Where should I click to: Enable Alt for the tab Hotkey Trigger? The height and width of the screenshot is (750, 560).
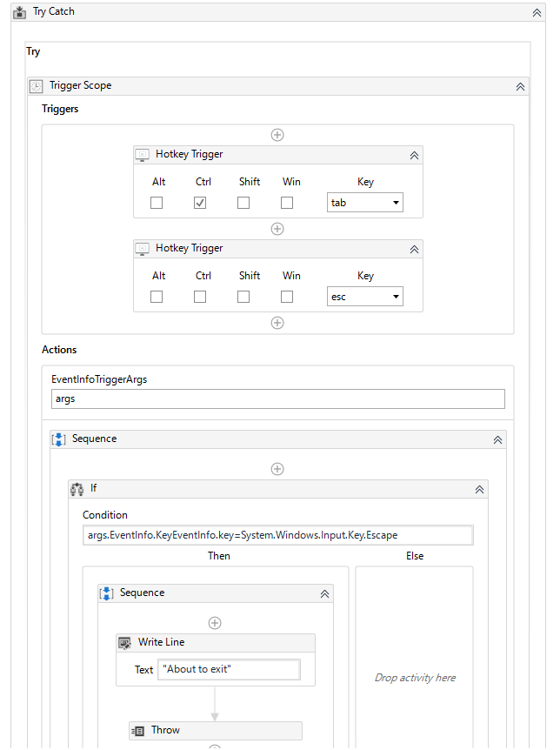click(157, 203)
